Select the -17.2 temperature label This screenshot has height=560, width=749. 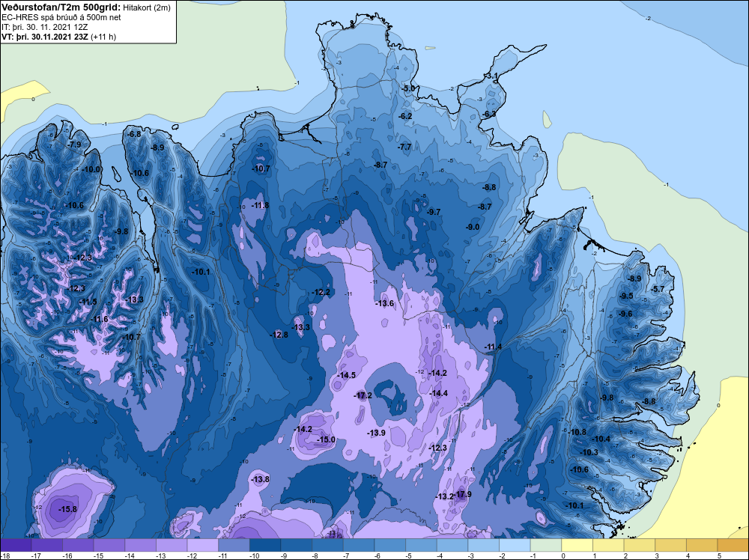364,395
